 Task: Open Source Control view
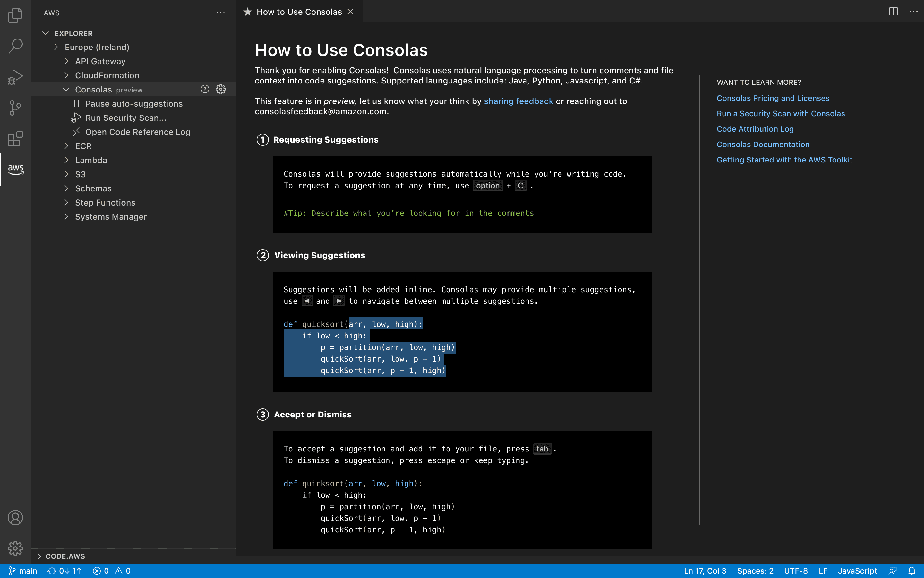[x=15, y=108]
